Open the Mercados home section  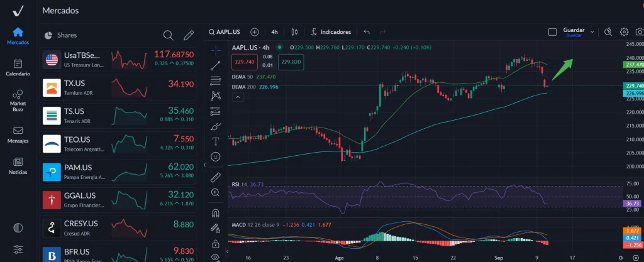point(18,36)
